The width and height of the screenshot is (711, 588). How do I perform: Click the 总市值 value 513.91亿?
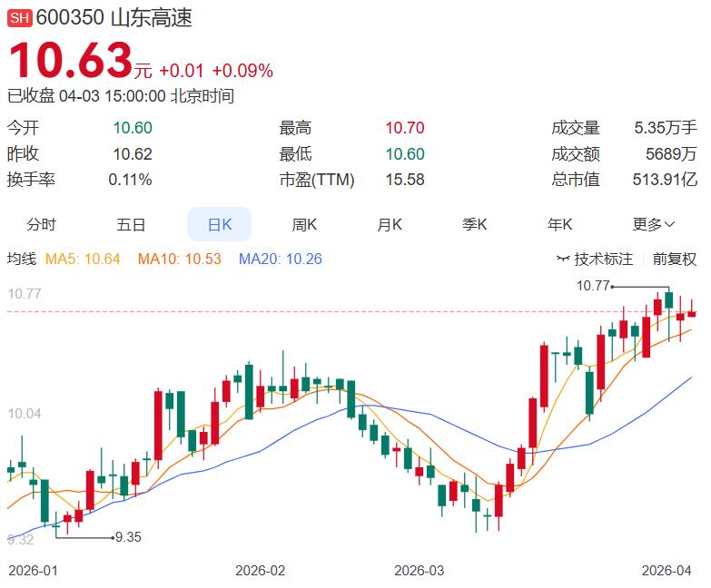[665, 180]
